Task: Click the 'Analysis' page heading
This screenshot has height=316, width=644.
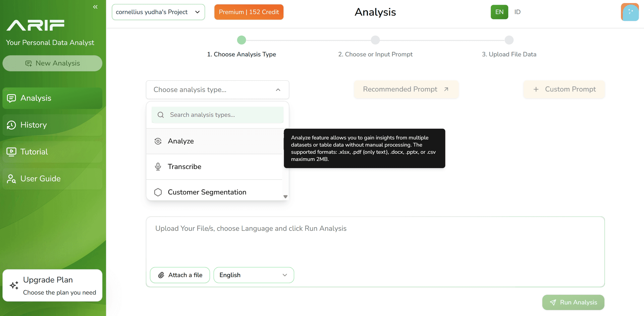Action: click(375, 12)
